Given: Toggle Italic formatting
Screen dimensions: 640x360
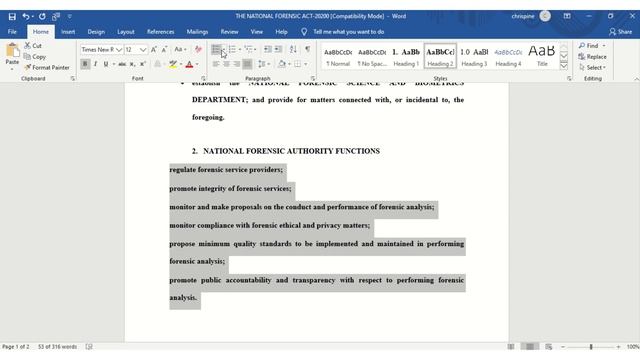Looking at the screenshot, I should coord(96,64).
